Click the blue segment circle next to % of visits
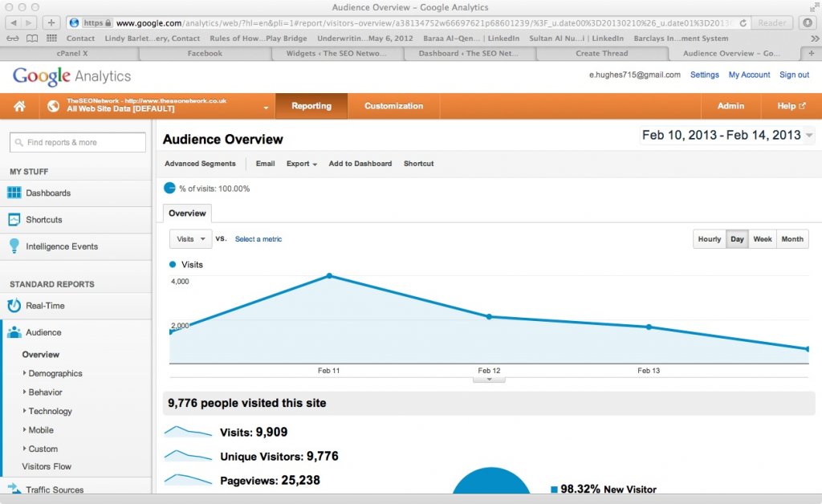822x504 pixels. point(169,188)
